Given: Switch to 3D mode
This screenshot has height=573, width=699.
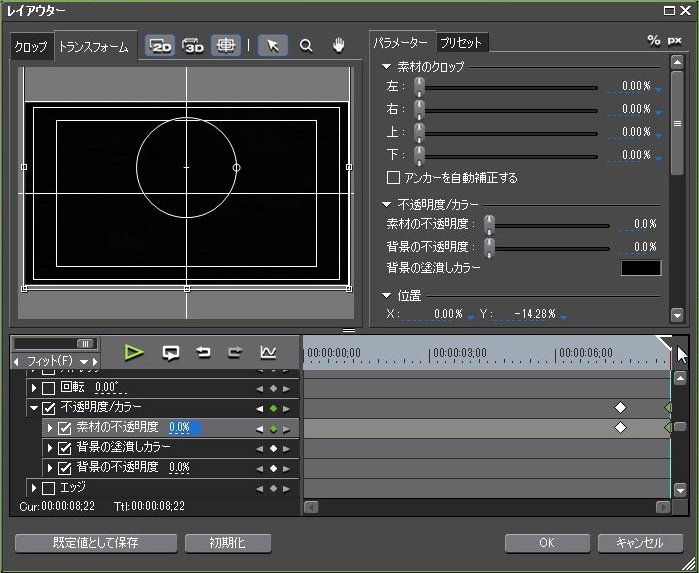Looking at the screenshot, I should tap(193, 45).
